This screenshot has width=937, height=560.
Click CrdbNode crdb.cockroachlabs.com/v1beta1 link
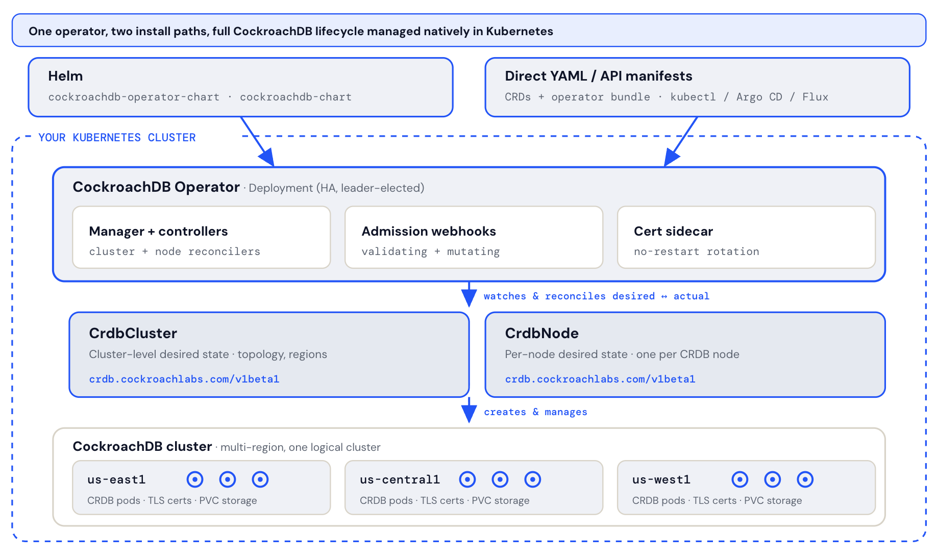tap(600, 379)
